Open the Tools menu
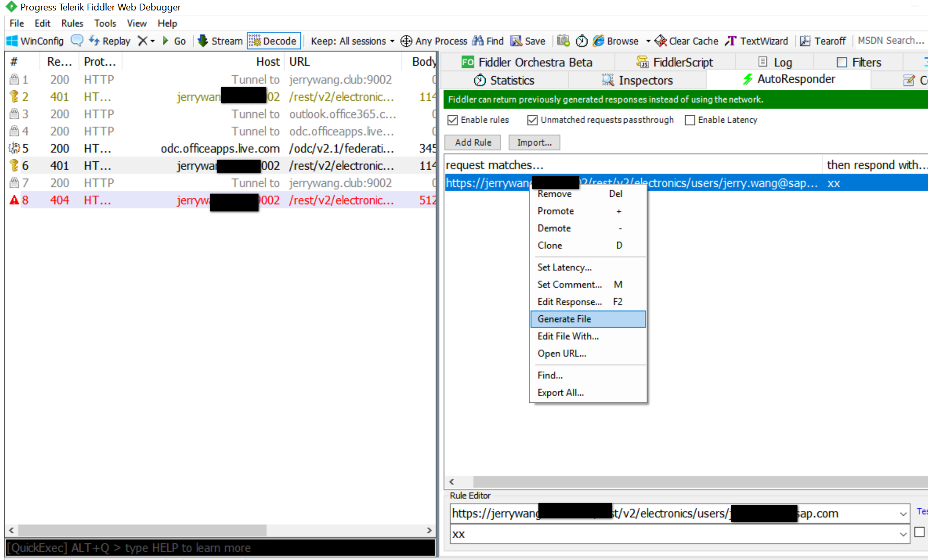 click(105, 23)
